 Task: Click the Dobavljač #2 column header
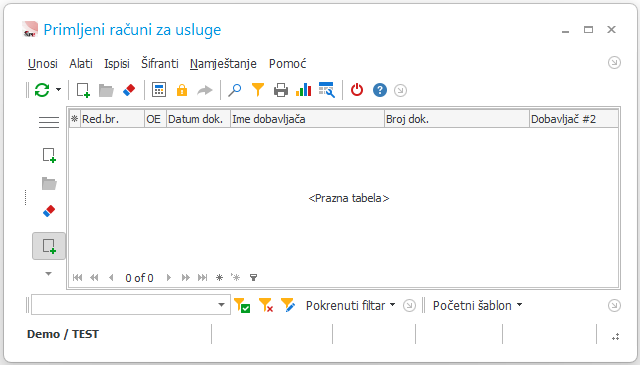573,119
